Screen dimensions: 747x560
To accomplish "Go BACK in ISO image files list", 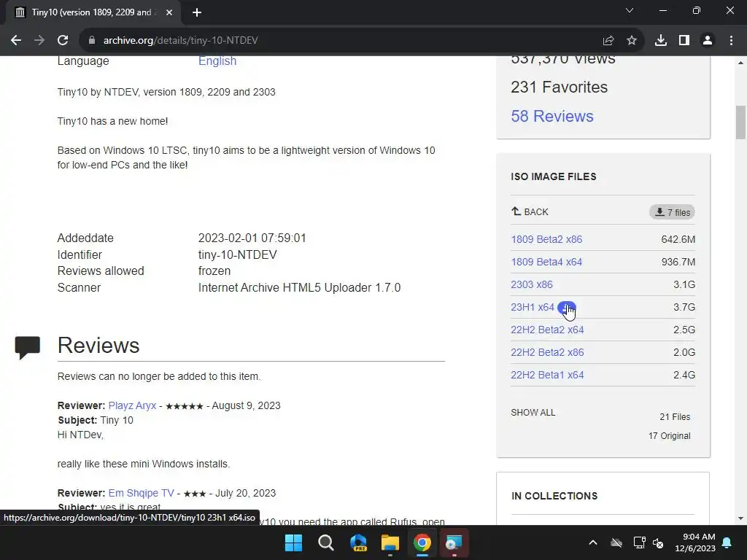I will (530, 212).
